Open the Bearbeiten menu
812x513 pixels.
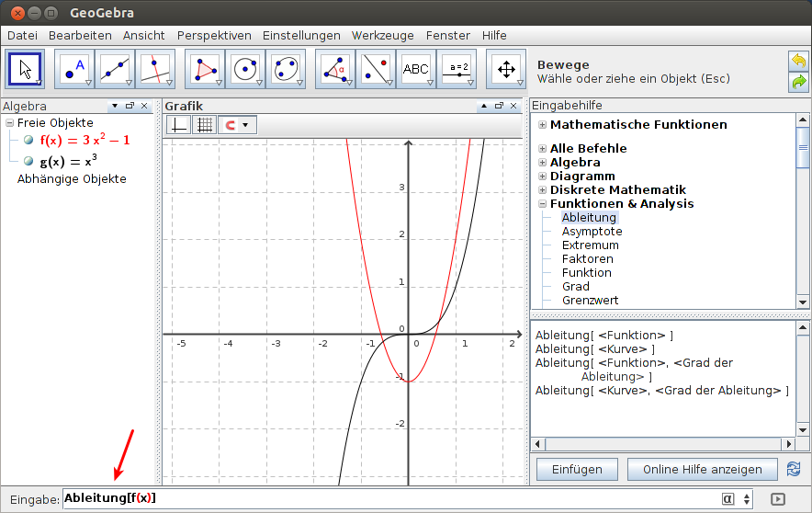tap(80, 35)
